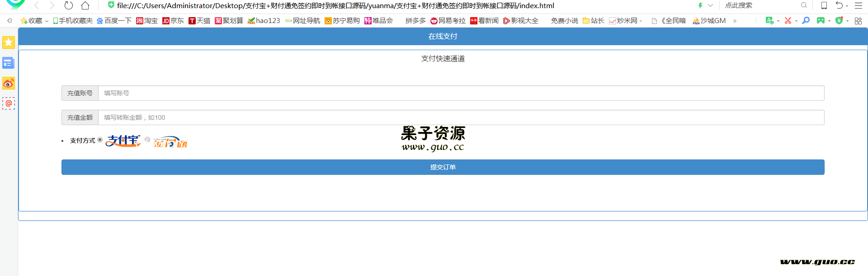Select the Tenpay (财付通) payment radio button
The height and width of the screenshot is (276, 868).
147,140
